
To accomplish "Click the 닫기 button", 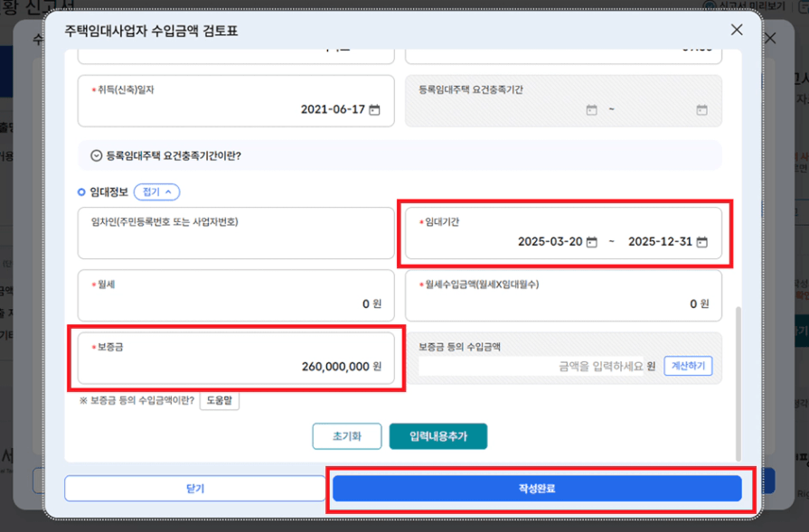I will pos(195,488).
